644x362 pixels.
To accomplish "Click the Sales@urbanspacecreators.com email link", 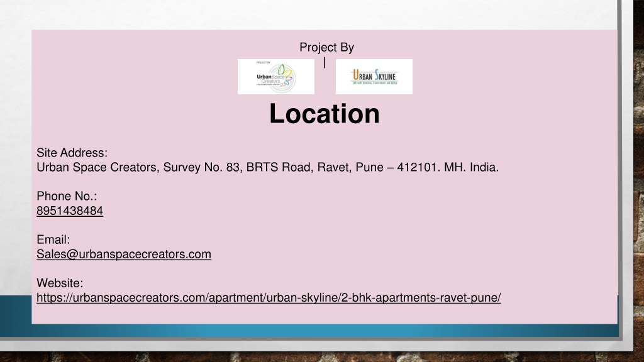I will 124,254.
